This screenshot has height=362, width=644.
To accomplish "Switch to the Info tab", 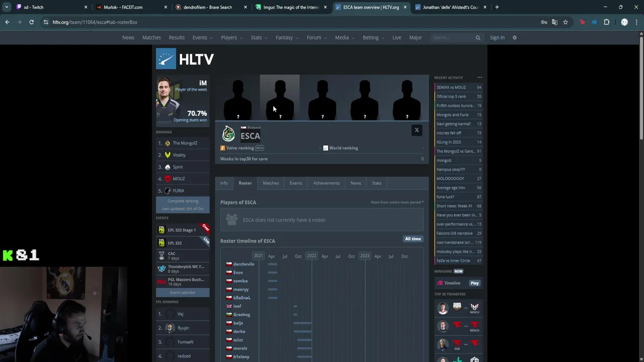I will click(x=224, y=183).
